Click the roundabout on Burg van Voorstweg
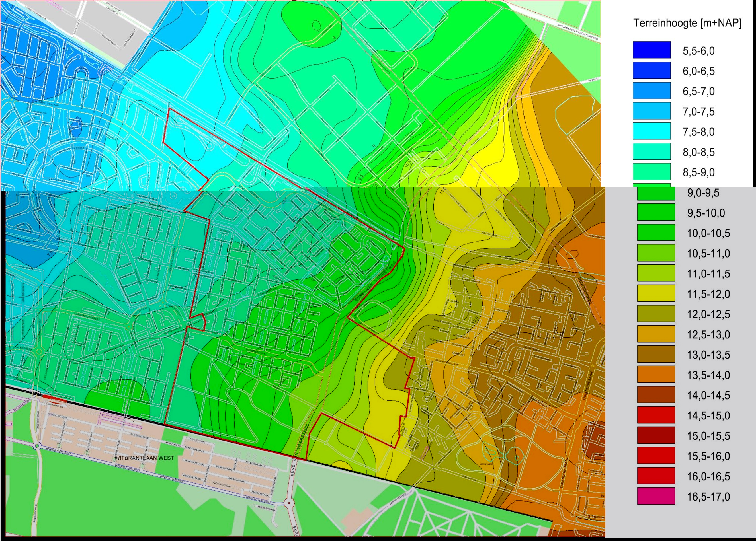This screenshot has height=541, width=756. (289, 503)
